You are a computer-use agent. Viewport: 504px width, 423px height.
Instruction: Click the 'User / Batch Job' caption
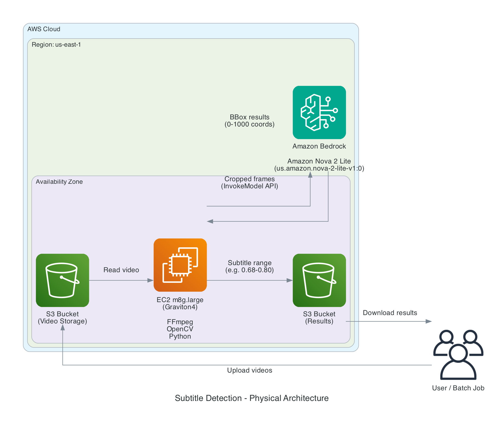[x=458, y=388]
